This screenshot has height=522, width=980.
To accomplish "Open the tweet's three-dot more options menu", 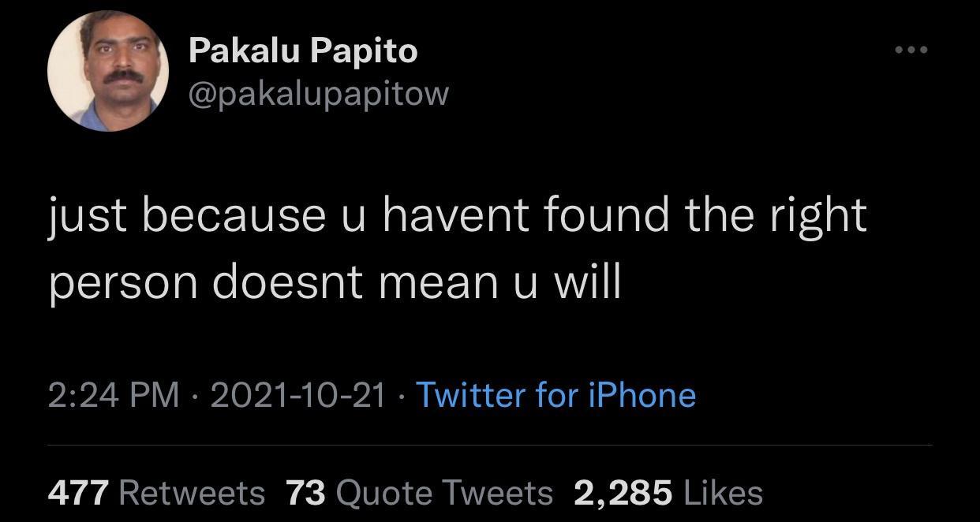I will (911, 50).
